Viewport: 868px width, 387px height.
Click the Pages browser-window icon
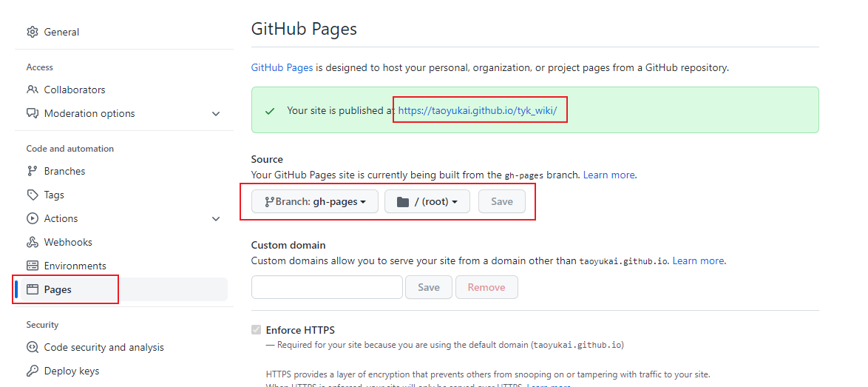click(33, 289)
